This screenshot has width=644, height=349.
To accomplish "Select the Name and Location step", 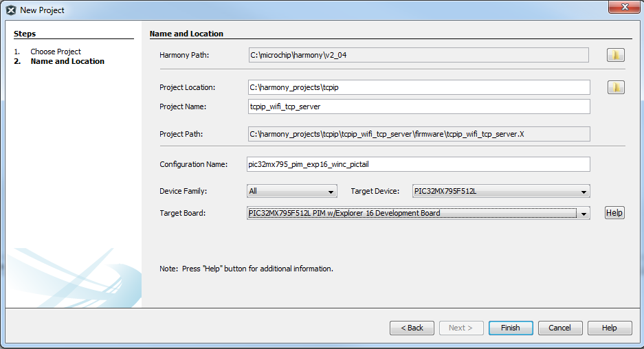I will tap(67, 61).
